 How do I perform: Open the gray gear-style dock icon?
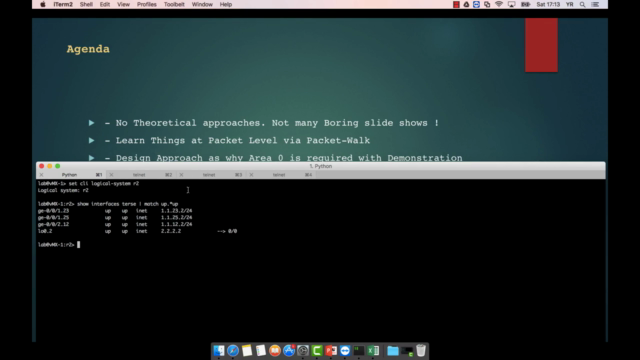point(303,351)
